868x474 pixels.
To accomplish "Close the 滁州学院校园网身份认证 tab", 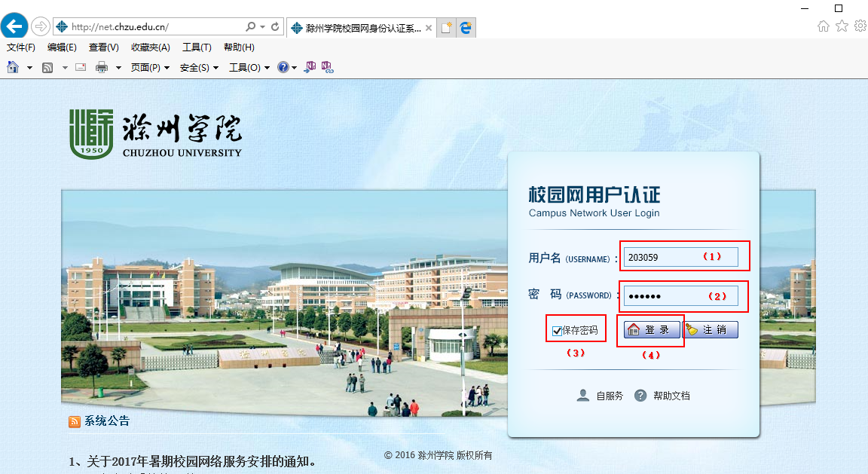I will coord(429,28).
